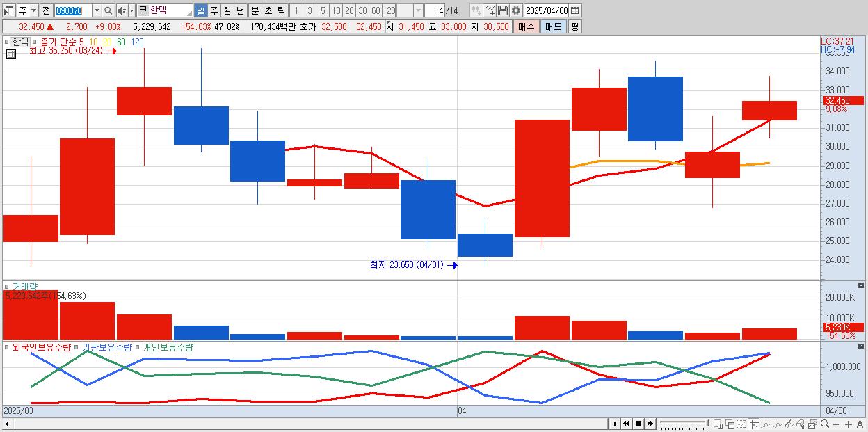Select the 일 daily period toggle
The height and width of the screenshot is (432, 868).
(x=200, y=10)
